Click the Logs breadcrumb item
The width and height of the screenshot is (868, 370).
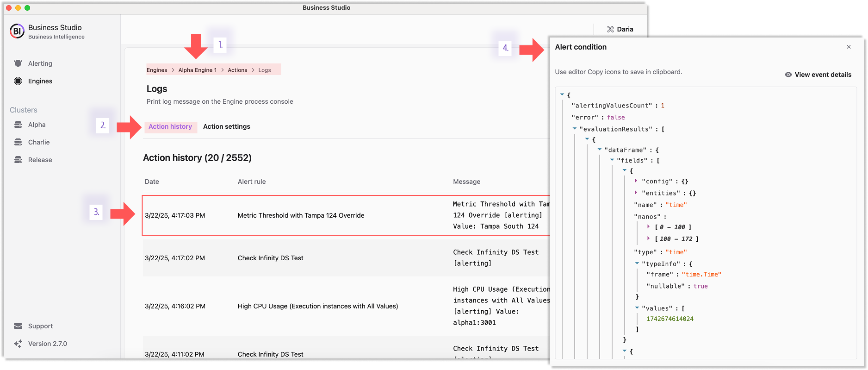[x=265, y=70]
